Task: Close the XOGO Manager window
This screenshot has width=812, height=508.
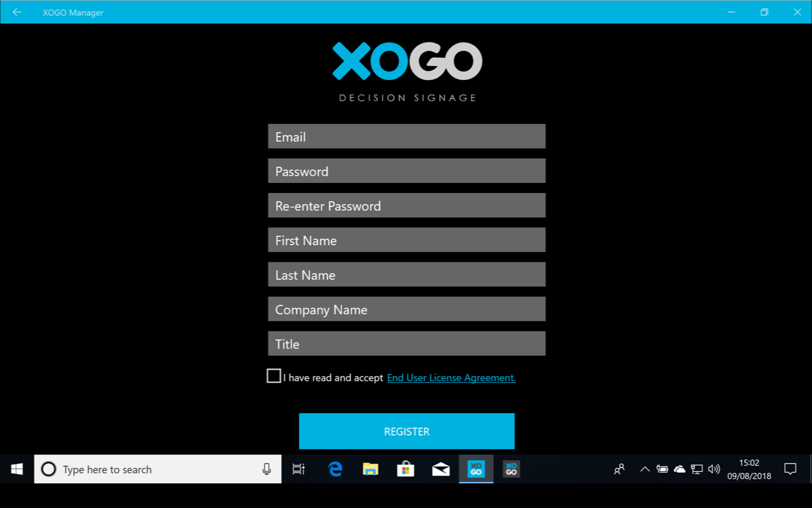Action: [x=797, y=12]
